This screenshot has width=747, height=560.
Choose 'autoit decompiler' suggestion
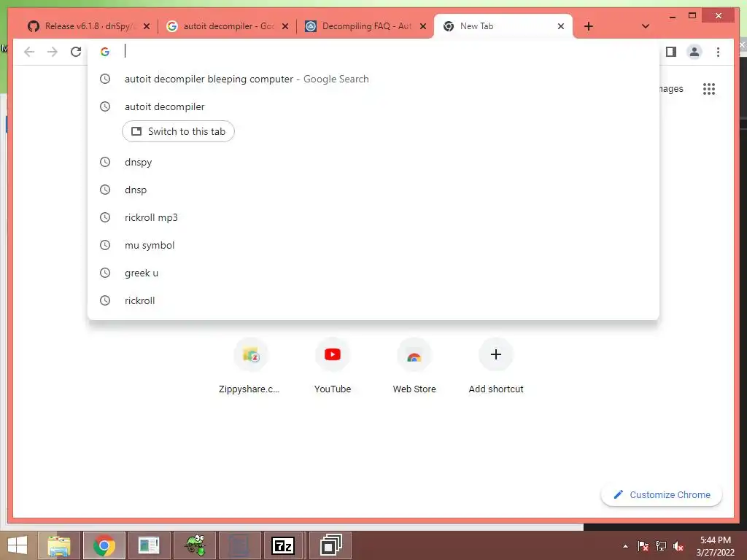pyautogui.click(x=373, y=106)
